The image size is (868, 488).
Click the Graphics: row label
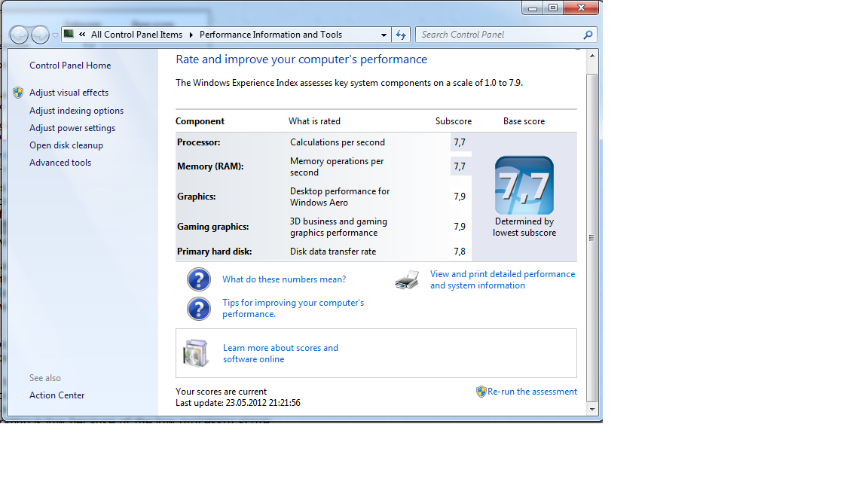click(197, 197)
